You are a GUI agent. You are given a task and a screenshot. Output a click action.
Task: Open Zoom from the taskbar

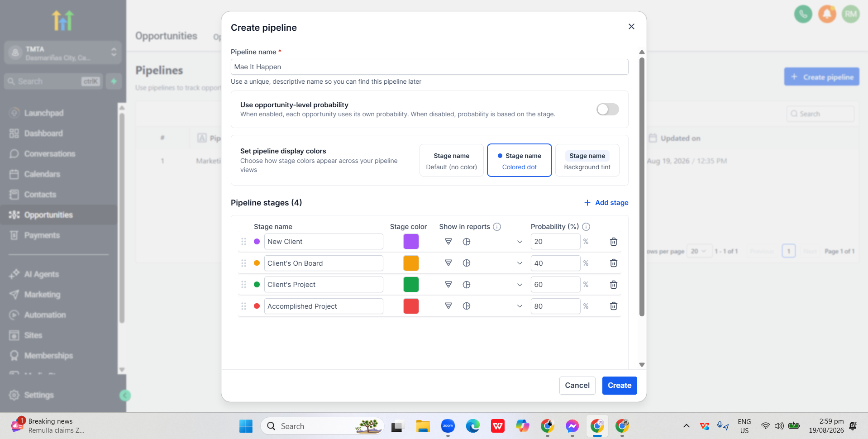[448, 426]
